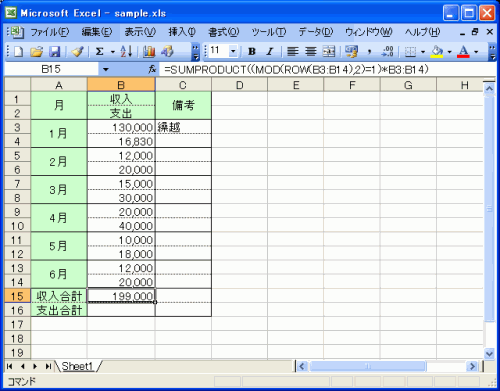Open the Help icon in standard toolbar

click(x=168, y=52)
